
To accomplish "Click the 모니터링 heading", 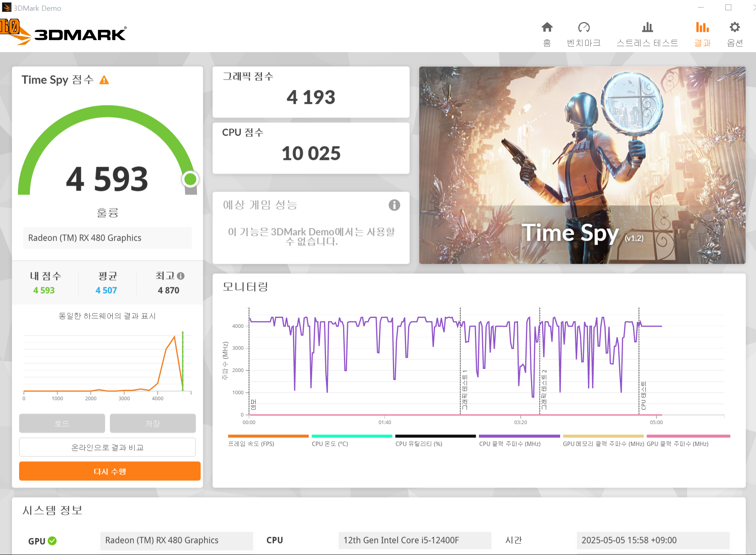I will [x=245, y=287].
